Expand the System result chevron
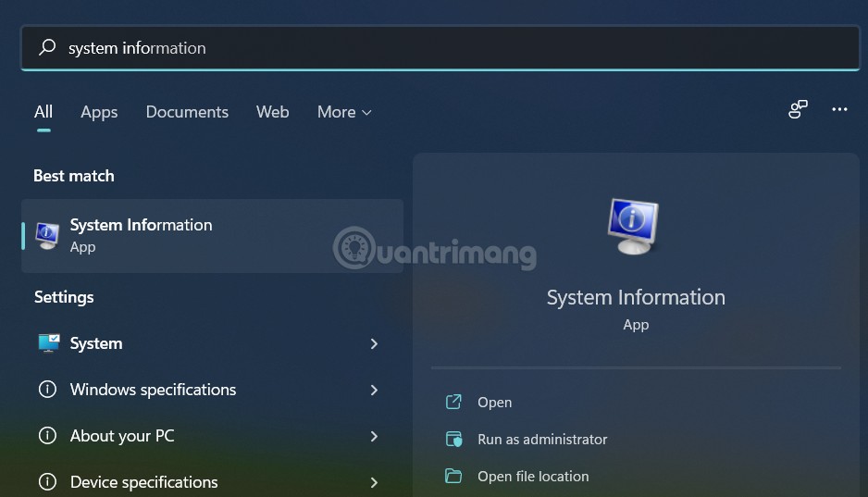868x497 pixels. (x=374, y=343)
